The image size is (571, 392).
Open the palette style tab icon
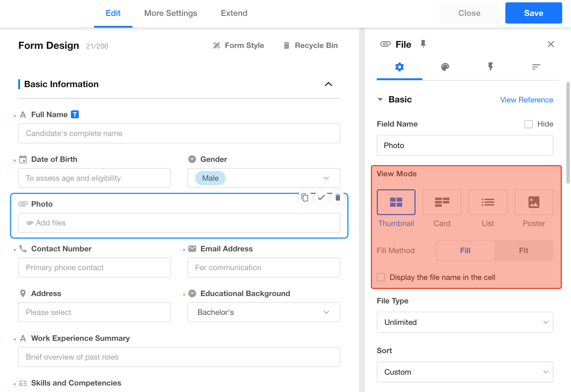click(445, 67)
